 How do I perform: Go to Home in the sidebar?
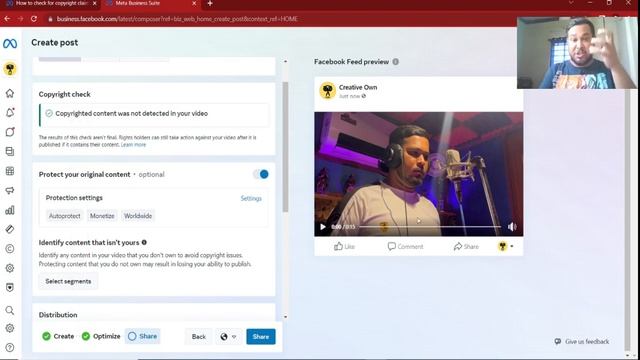coord(10,93)
